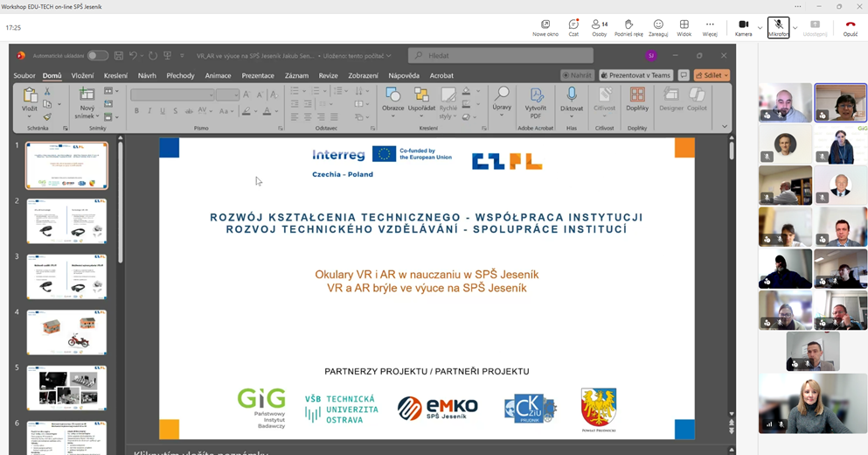
Task: Raise your hand with Podnieś rękę
Action: point(628,24)
